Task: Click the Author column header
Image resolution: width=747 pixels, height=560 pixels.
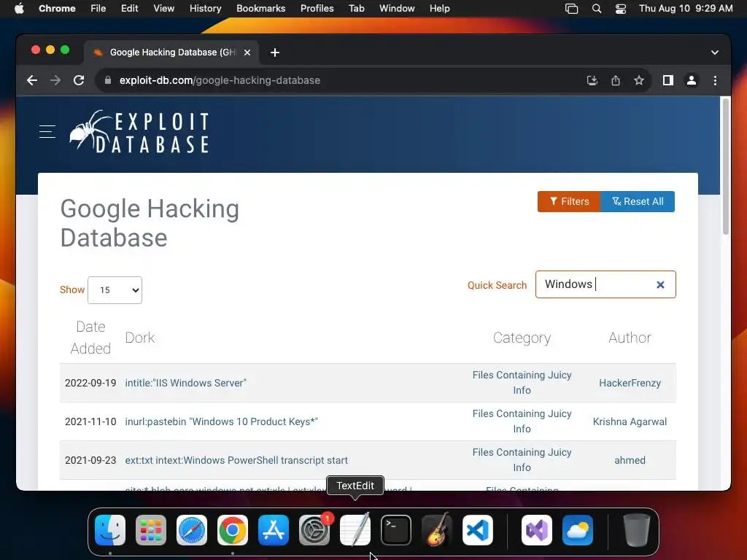Action: (x=630, y=338)
